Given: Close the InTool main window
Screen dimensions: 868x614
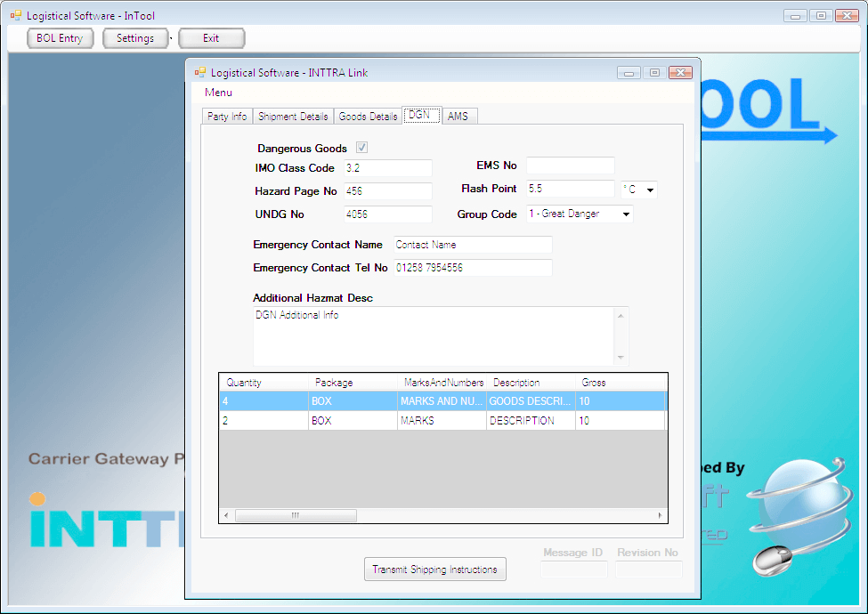Looking at the screenshot, I should pyautogui.click(x=847, y=15).
